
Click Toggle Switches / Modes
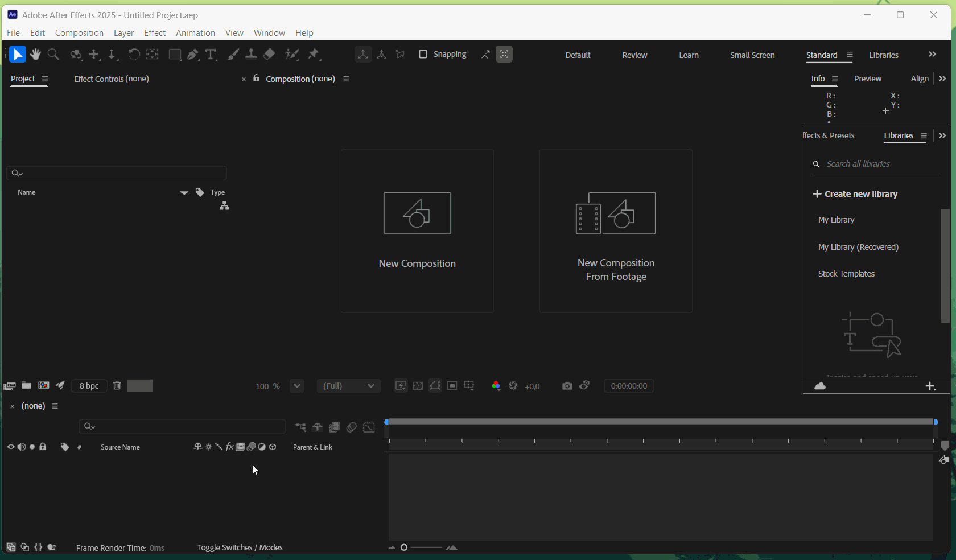click(x=240, y=547)
